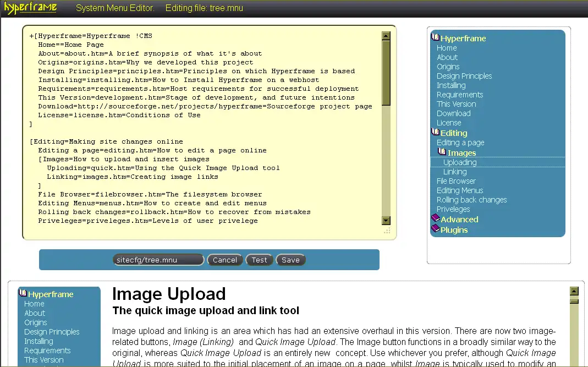This screenshot has height=367, width=588.
Task: Collapse the Images open-book icon
Action: tap(442, 152)
